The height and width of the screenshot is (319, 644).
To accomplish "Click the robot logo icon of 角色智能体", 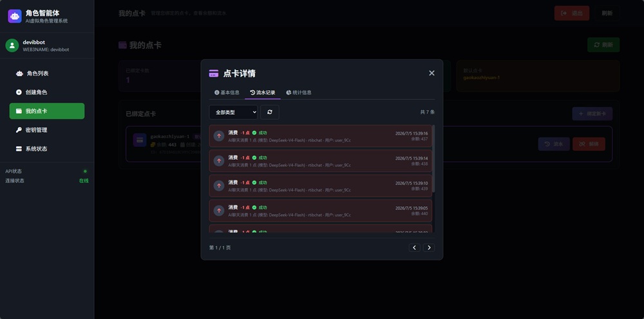I will coord(15,16).
